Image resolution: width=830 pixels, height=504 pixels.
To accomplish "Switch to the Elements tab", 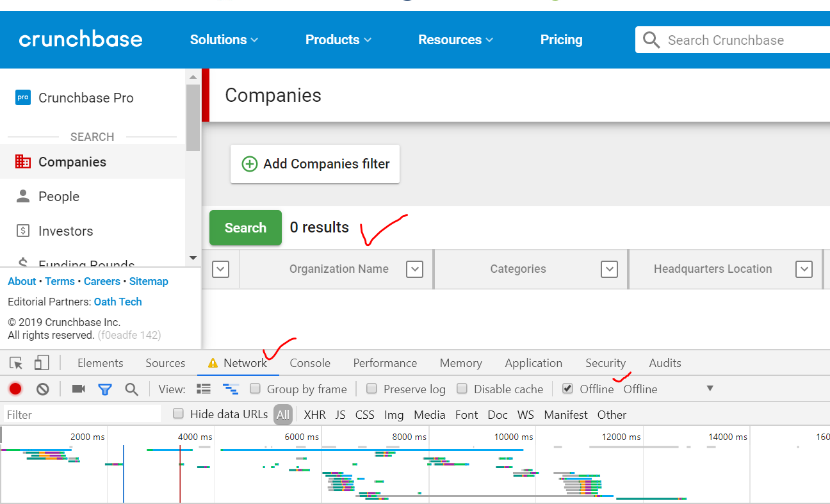I will [101, 363].
